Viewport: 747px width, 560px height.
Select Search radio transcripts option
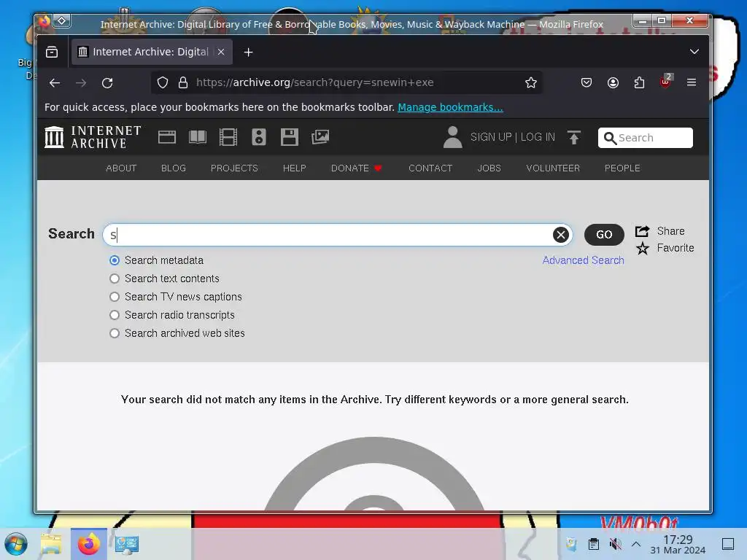tap(115, 315)
